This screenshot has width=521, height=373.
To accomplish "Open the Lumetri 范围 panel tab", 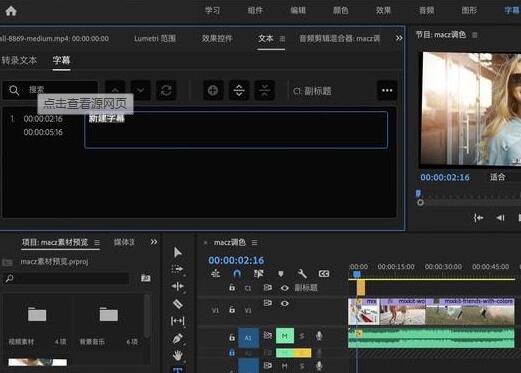I will click(155, 39).
